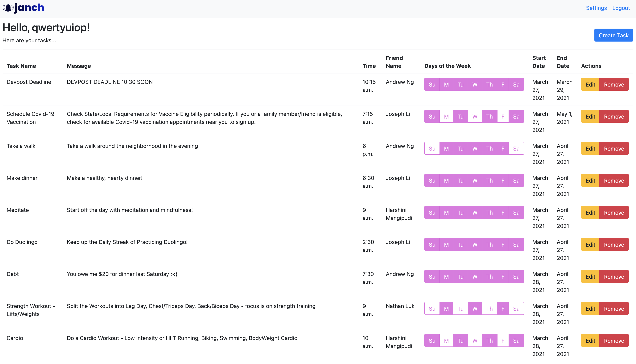Toggle Sunday for Take a walk task

(432, 148)
